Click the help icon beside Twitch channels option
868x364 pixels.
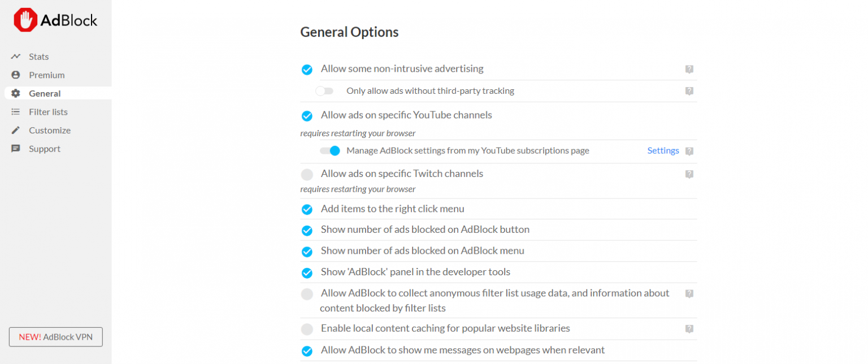pyautogui.click(x=689, y=175)
